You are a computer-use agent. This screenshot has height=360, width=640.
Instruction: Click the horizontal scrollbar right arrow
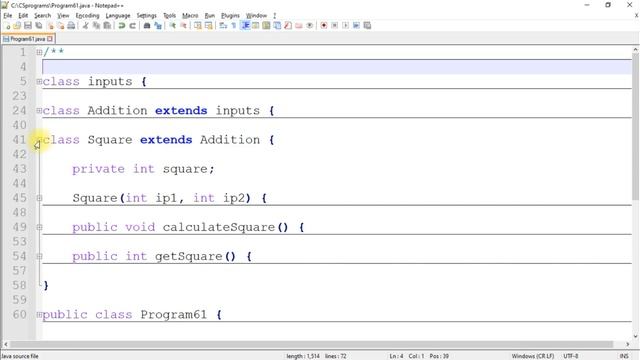point(627,344)
